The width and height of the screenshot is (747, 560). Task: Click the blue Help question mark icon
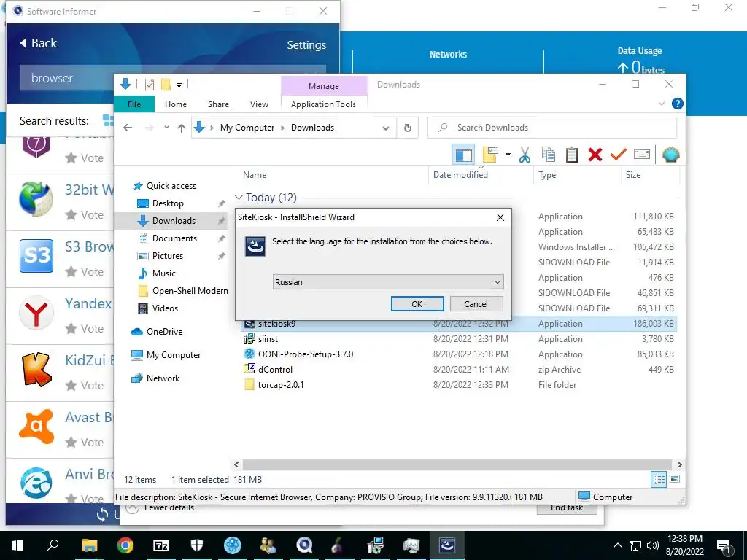[677, 104]
